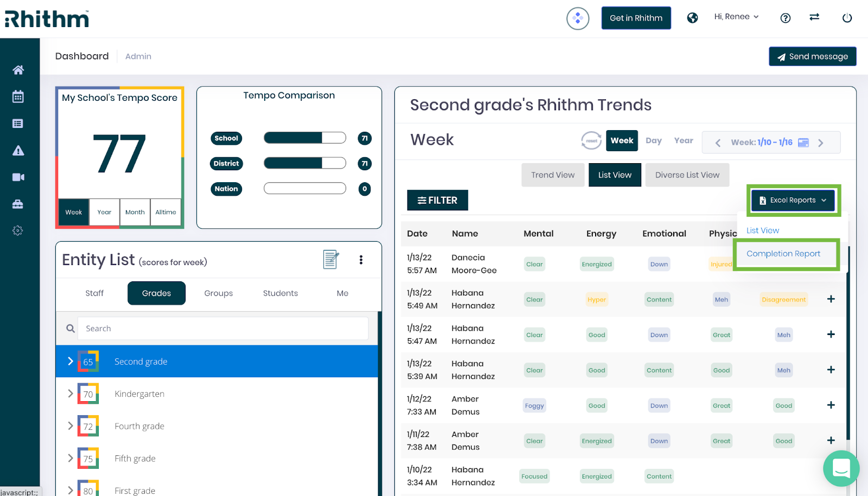Click the switch arrows icon
The image size is (868, 496).
[x=814, y=17]
